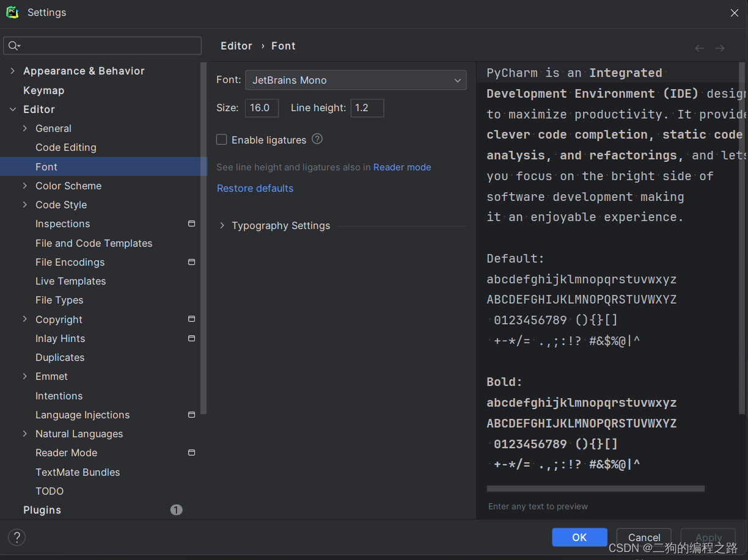Collapse the Editor tree node
Image resolution: width=748 pixels, height=560 pixels.
(x=13, y=109)
